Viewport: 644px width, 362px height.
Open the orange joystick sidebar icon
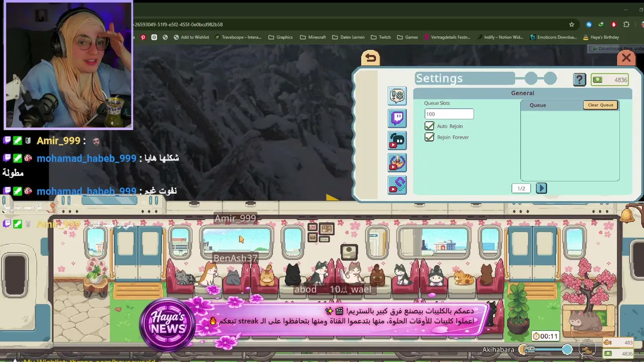click(x=397, y=163)
